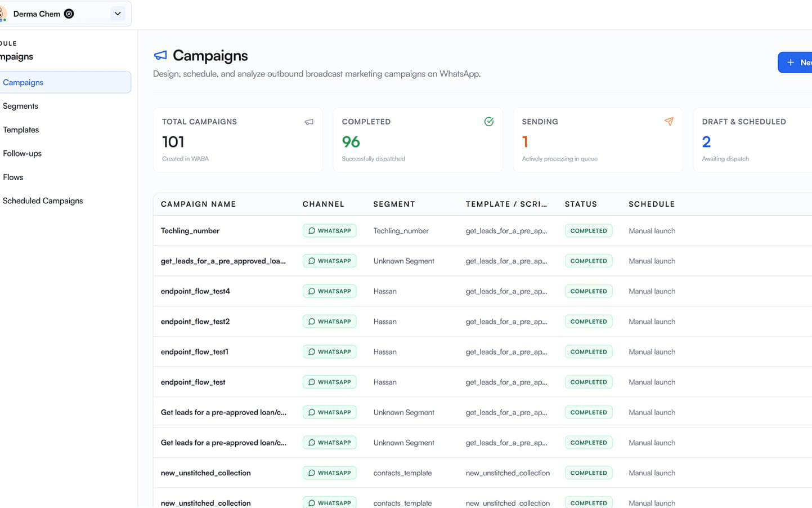Click WhatsApp badge in endpoint_flow_test1 row
The height and width of the screenshot is (508, 812).
[329, 352]
